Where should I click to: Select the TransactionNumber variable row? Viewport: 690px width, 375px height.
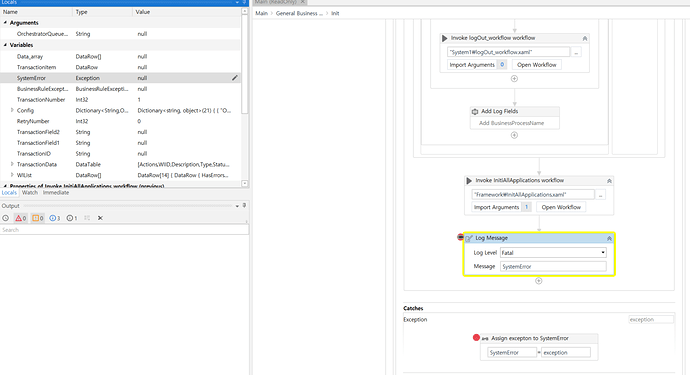(120, 99)
